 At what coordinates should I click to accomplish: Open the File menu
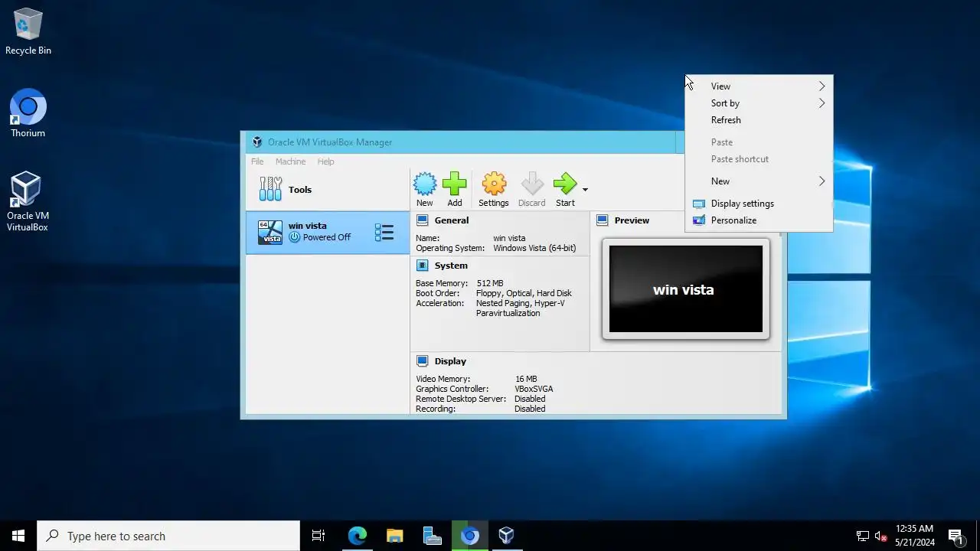[257, 161]
